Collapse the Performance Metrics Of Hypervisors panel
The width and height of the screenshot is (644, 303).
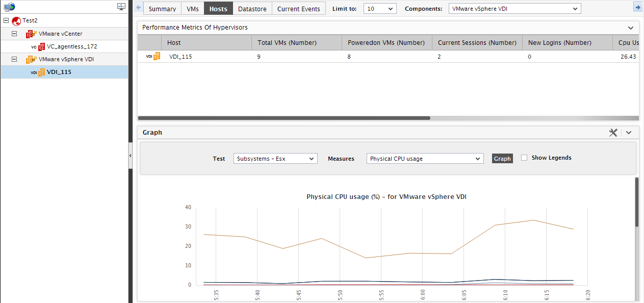coord(631,28)
